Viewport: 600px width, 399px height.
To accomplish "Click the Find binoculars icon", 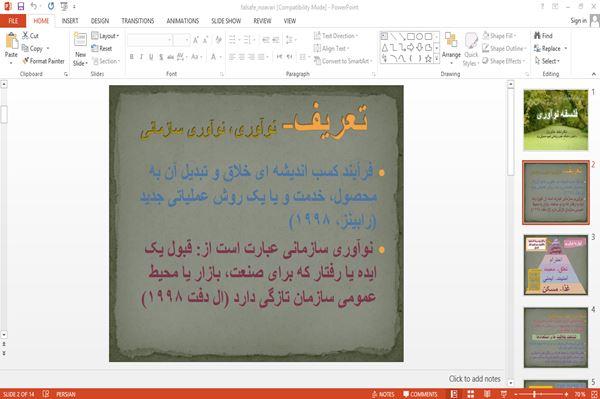I will click(x=538, y=36).
